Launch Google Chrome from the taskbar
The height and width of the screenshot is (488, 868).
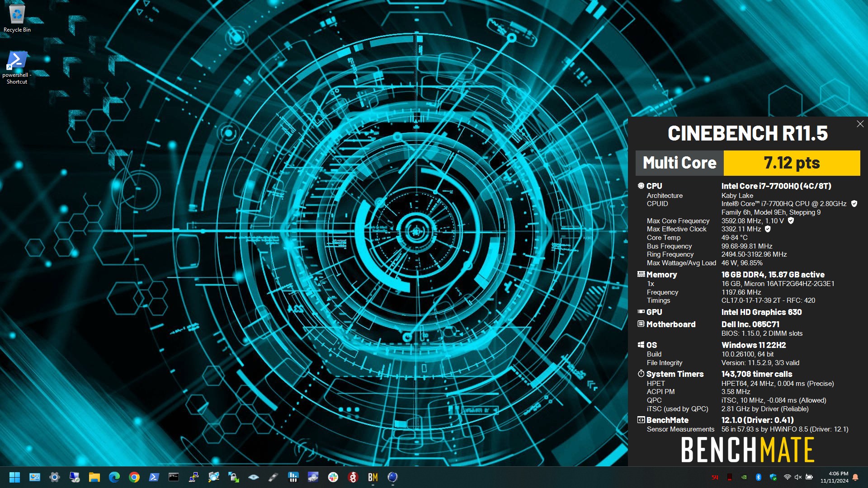click(x=134, y=477)
